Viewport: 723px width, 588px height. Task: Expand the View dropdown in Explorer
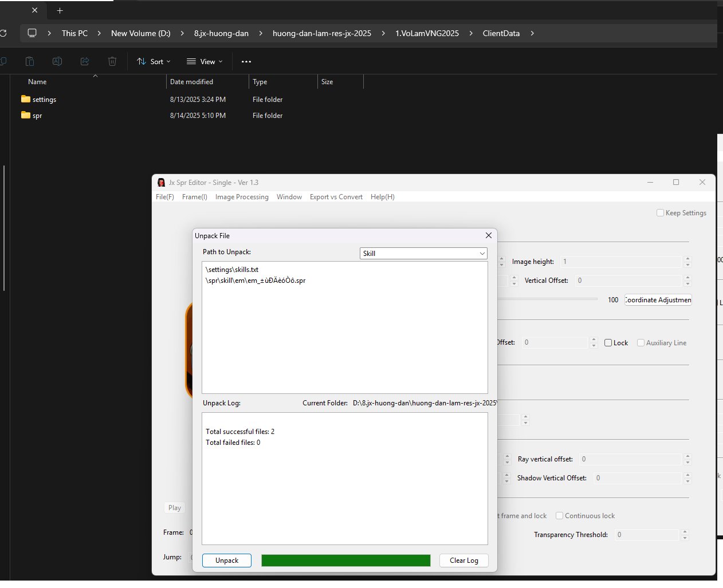tap(205, 61)
